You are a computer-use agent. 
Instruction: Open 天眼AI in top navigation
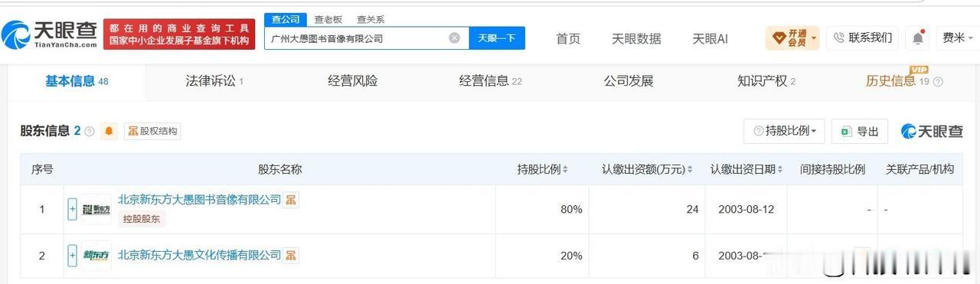coord(710,38)
